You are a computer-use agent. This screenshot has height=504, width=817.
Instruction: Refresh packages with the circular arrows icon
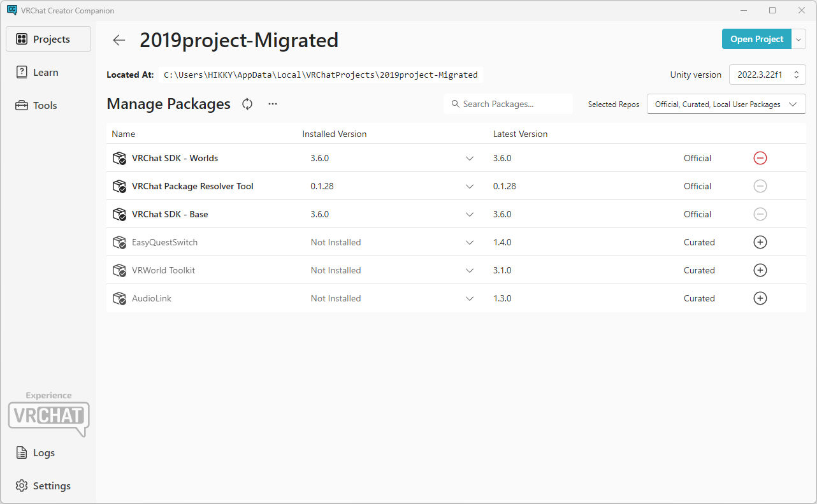(247, 104)
